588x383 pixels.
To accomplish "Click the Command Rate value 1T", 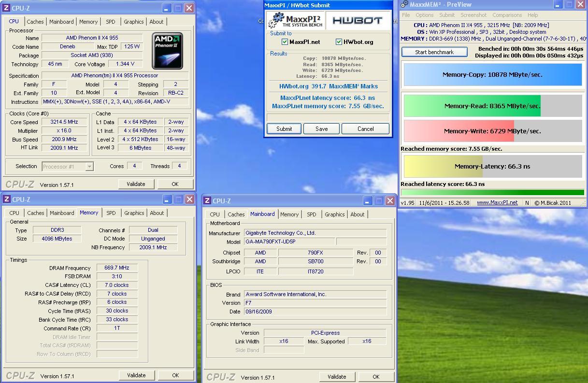I will point(117,328).
